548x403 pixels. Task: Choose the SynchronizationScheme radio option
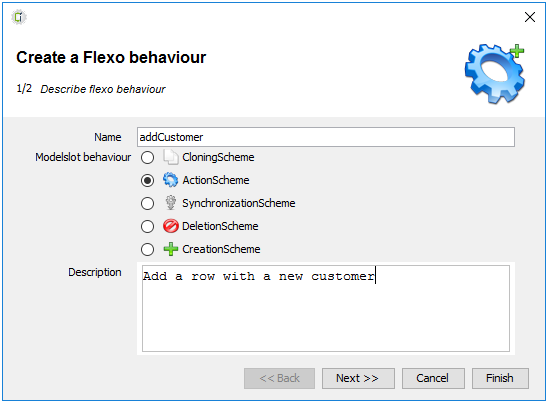(147, 203)
